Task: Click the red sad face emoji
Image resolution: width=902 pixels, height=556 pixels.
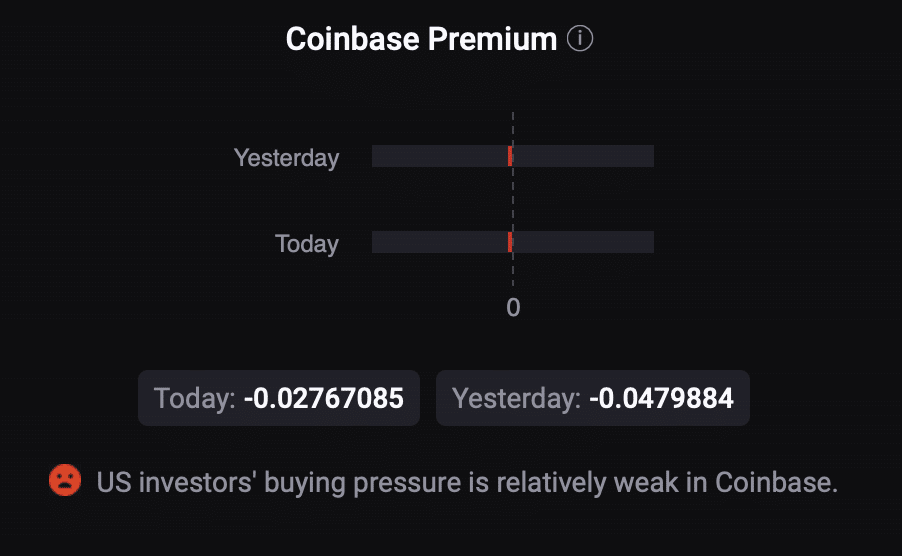Action: (64, 481)
